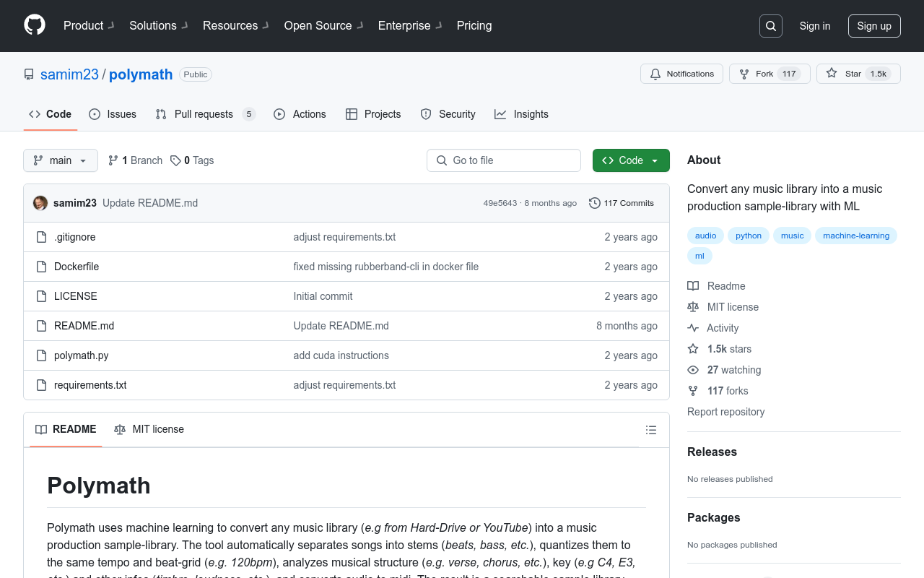
Task: Click the file icon next to requirements.txt
Action: click(42, 385)
